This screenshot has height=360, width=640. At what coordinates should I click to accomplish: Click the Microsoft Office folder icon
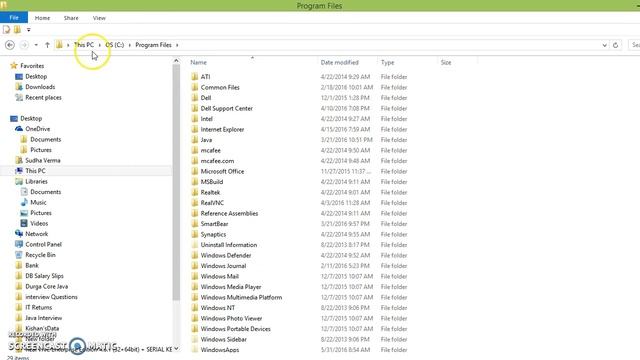pos(195,171)
